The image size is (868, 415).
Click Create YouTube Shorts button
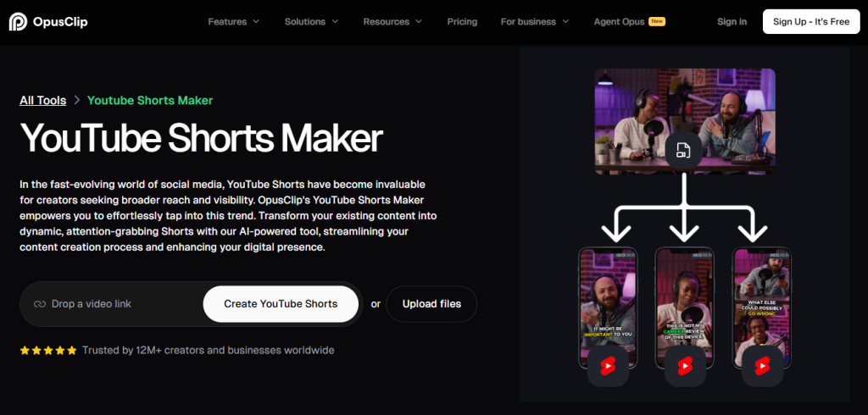click(281, 304)
